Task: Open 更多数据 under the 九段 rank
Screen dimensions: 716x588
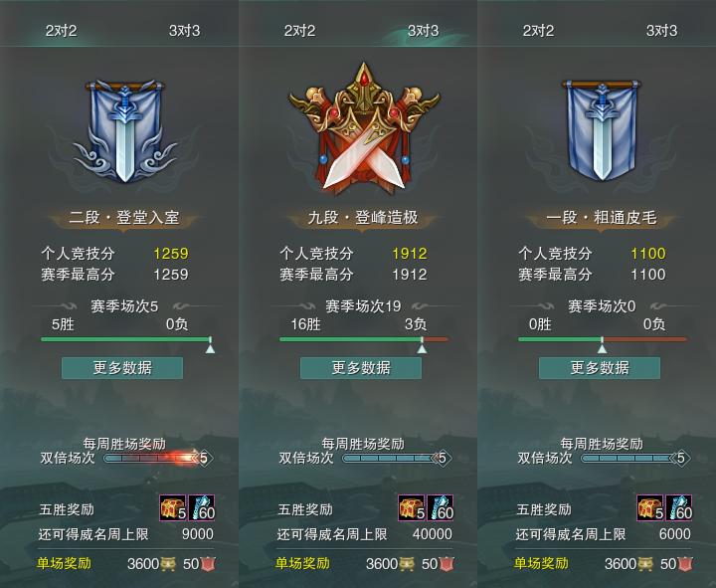Action: [x=361, y=368]
